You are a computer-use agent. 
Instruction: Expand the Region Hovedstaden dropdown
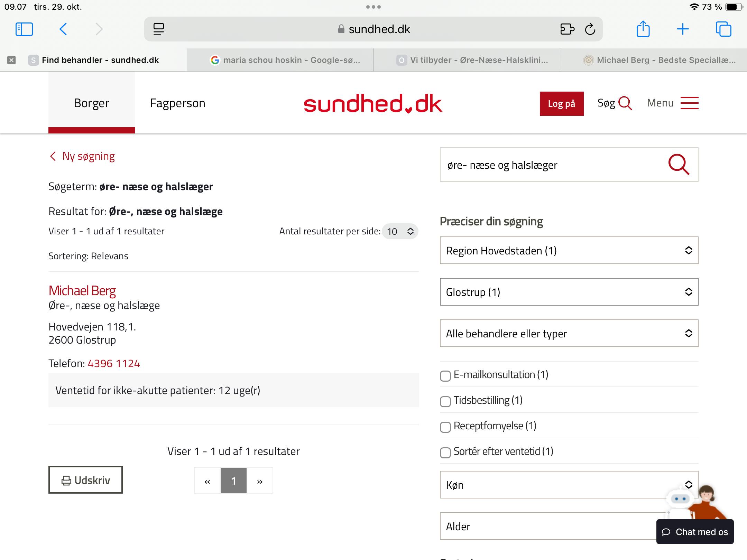(569, 250)
